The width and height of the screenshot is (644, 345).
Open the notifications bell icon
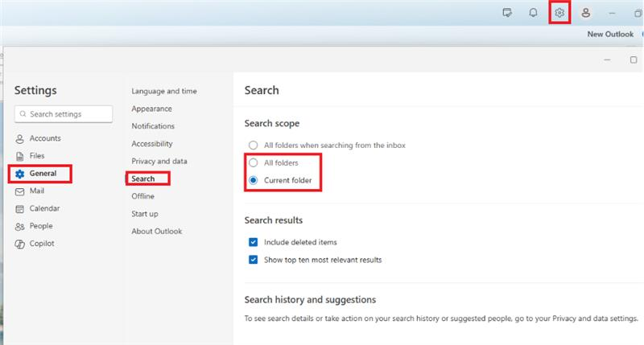click(533, 13)
